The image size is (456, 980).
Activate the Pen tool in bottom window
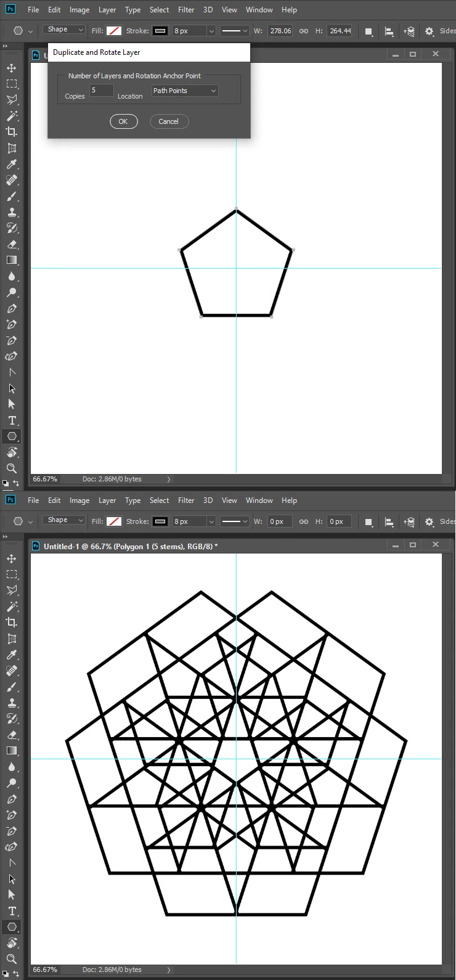(12, 799)
